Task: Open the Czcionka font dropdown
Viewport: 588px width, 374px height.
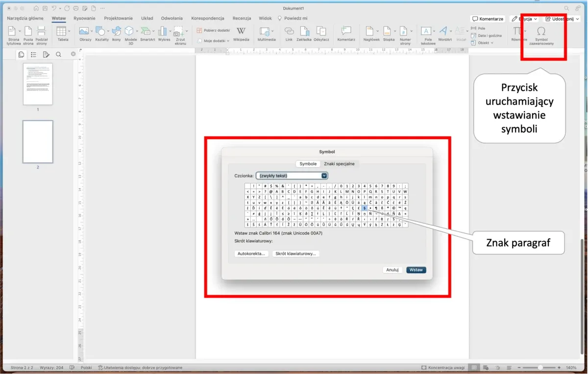Action: [x=292, y=175]
